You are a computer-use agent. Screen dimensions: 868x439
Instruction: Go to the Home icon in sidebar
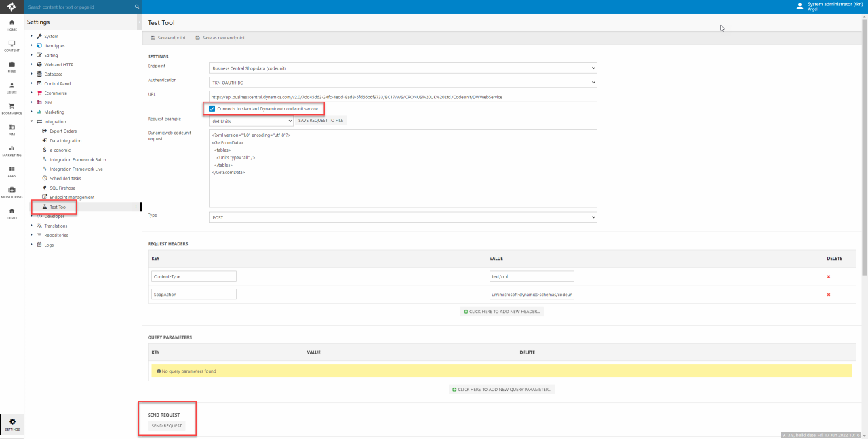pos(12,25)
